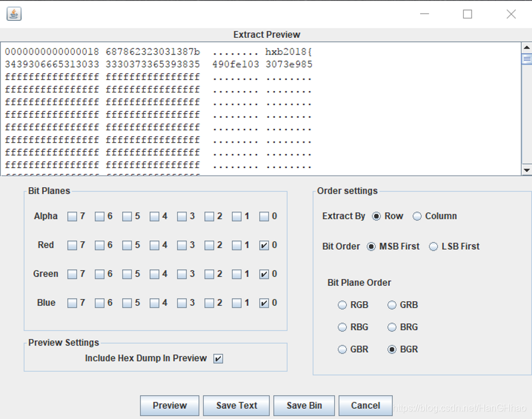Toggle Include Hex Dump In Preview
The image size is (532, 419).
pos(218,358)
